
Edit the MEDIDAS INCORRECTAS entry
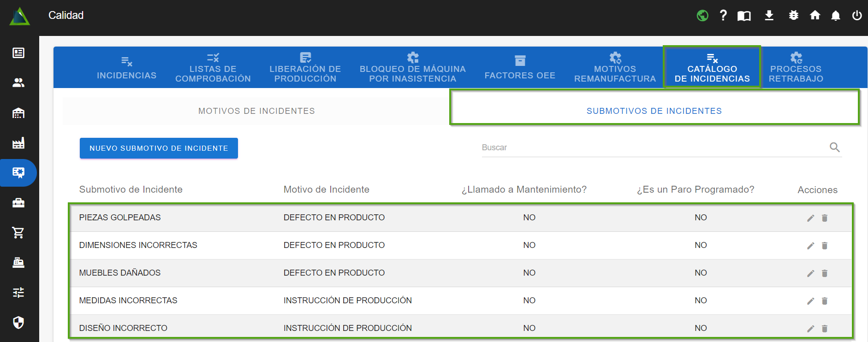[810, 301]
